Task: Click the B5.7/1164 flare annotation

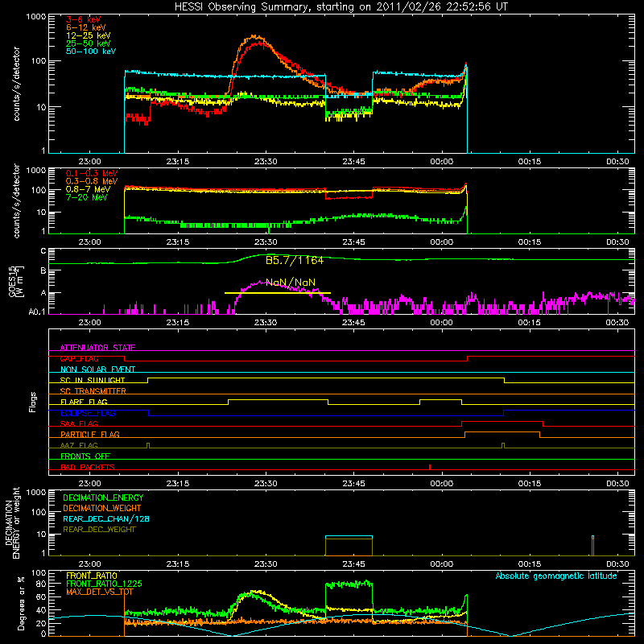Action: point(295,260)
